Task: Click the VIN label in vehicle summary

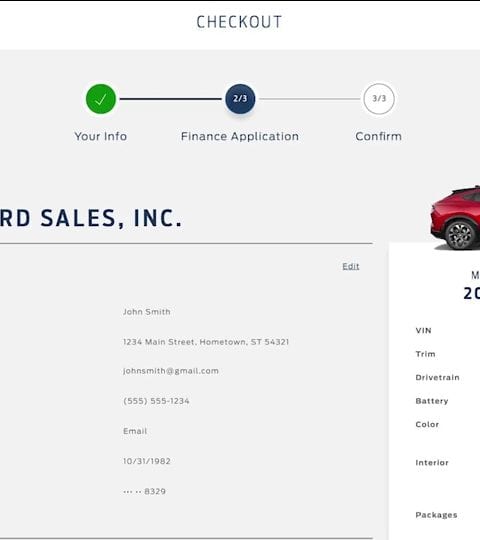Action: pos(423,331)
